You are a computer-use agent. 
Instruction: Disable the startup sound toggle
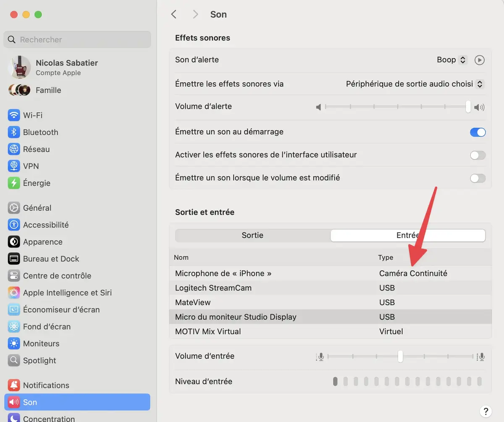click(x=478, y=132)
